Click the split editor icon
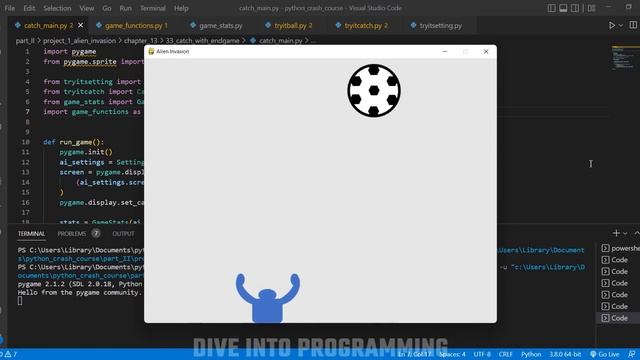This screenshot has height=360, width=640. tap(633, 25)
